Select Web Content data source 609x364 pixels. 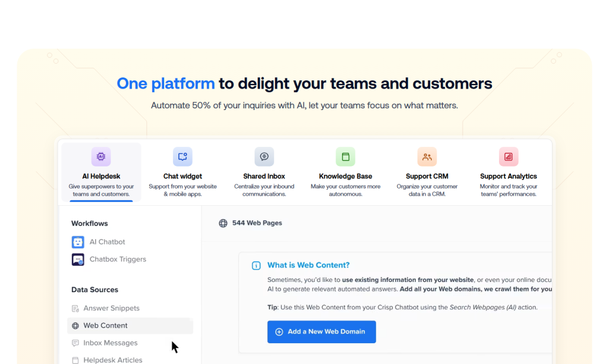pyautogui.click(x=130, y=325)
